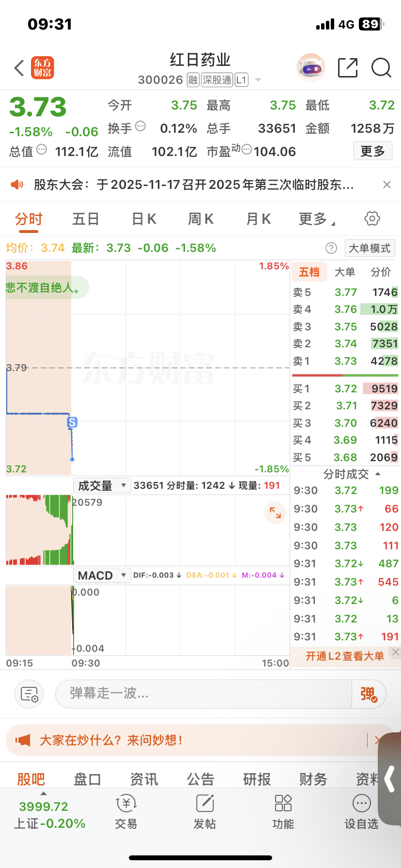Open the 股吧 tab

click(31, 779)
